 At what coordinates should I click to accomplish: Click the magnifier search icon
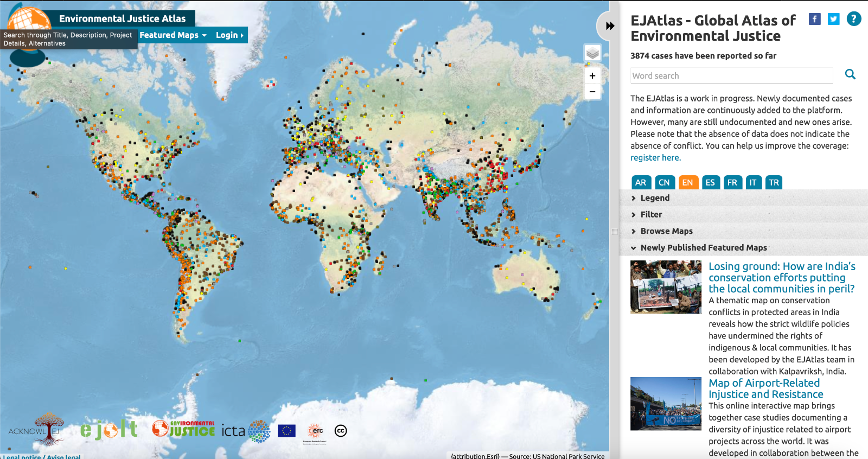click(x=850, y=74)
